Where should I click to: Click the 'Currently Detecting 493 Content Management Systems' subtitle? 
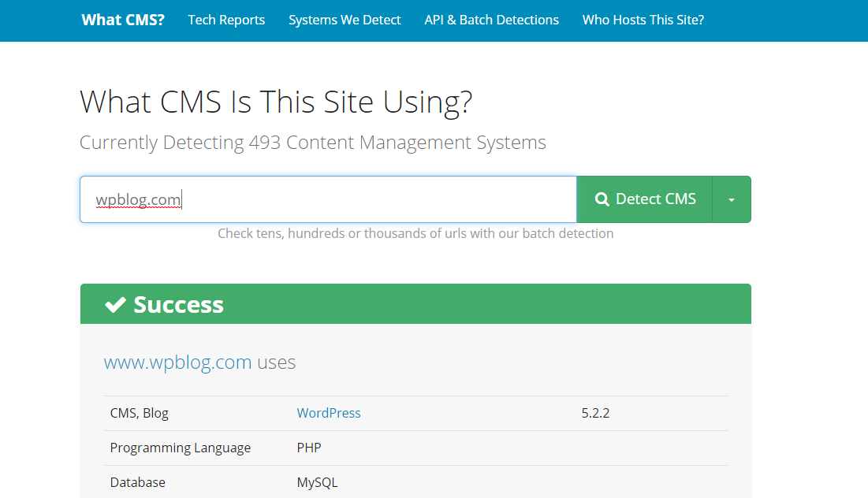(313, 143)
